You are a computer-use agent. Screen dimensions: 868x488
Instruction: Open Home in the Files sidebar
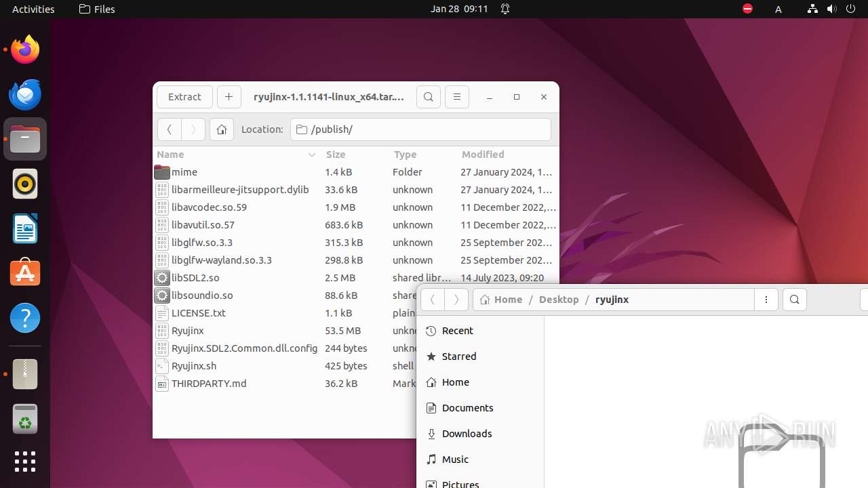(480, 382)
